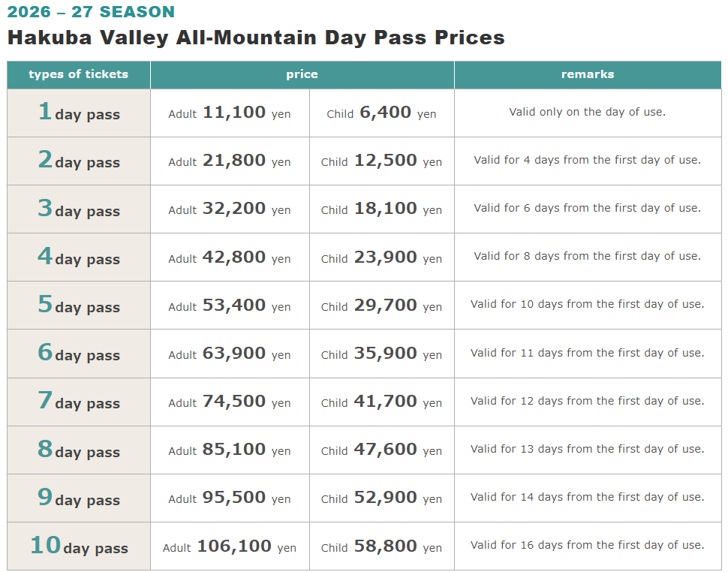Select the 1 day pass row label
The image size is (728, 572).
point(79,113)
